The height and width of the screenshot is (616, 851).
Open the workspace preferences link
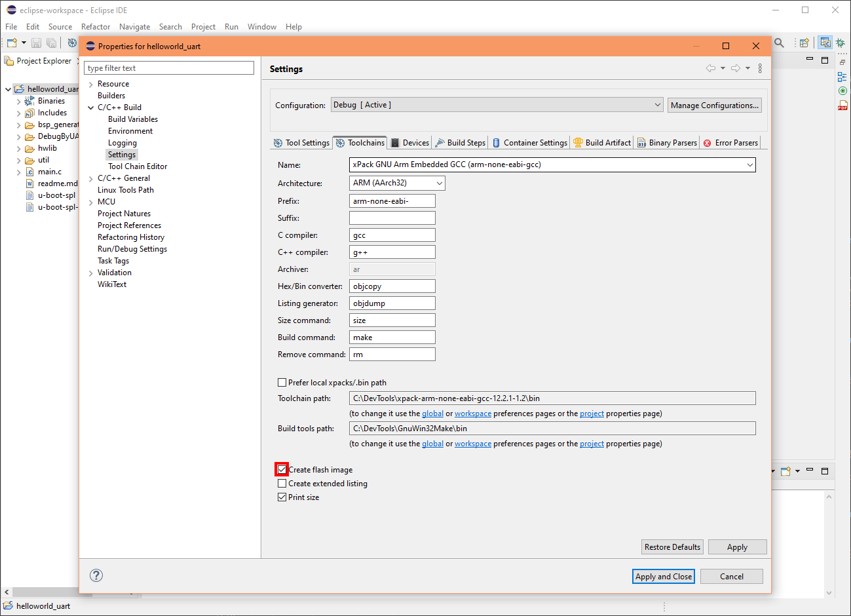point(473,414)
